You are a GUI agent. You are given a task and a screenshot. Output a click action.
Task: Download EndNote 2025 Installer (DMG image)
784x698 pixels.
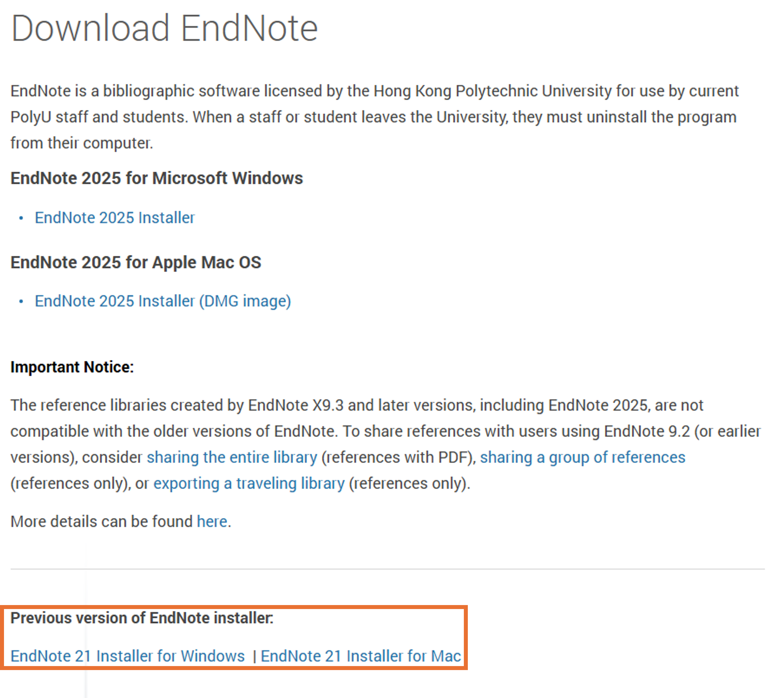[163, 301]
